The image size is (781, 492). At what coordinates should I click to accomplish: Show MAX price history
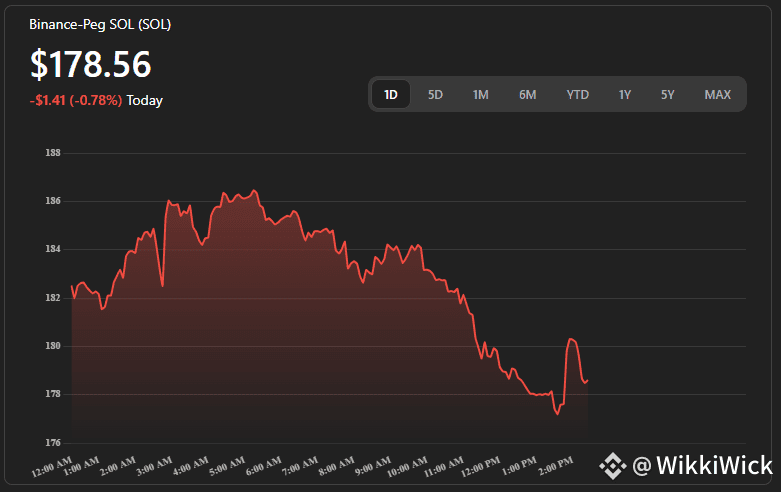tap(718, 95)
